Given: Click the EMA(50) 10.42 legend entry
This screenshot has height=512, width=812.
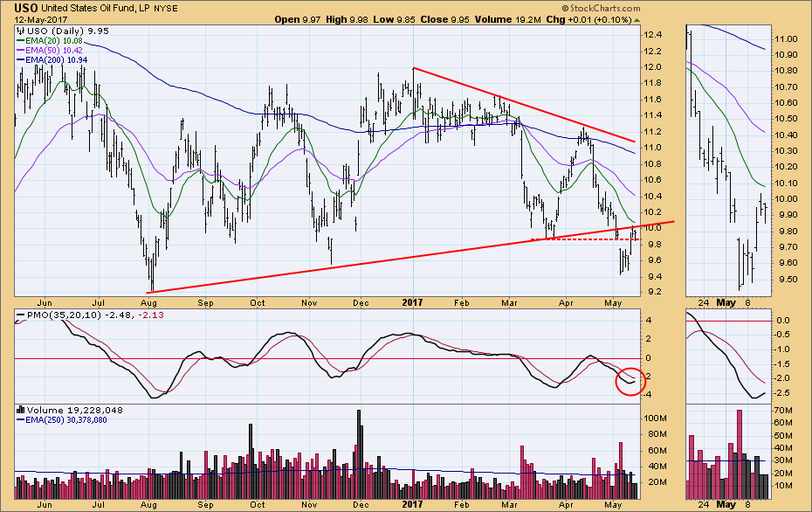Looking at the screenshot, I should pos(54,51).
